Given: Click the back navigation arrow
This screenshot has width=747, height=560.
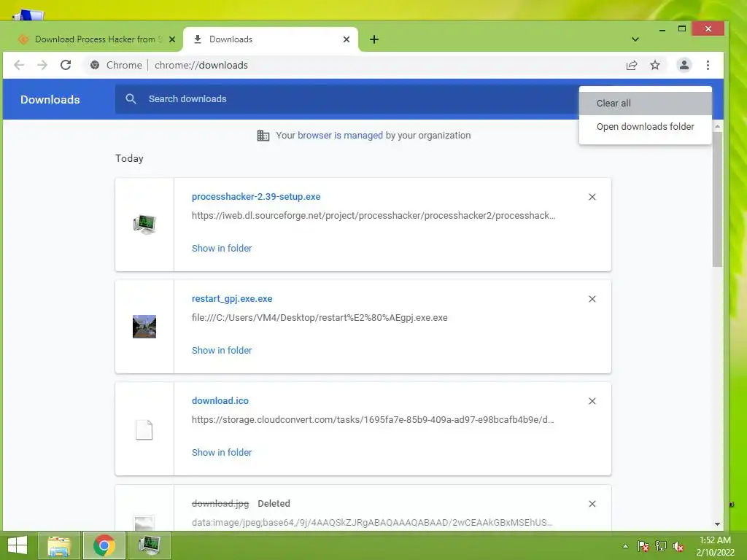Looking at the screenshot, I should coord(19,65).
